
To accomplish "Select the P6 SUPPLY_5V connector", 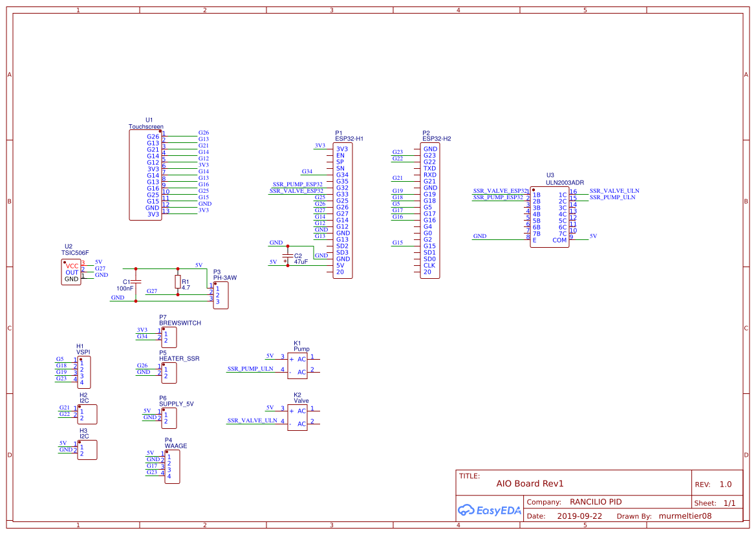I will [x=168, y=417].
